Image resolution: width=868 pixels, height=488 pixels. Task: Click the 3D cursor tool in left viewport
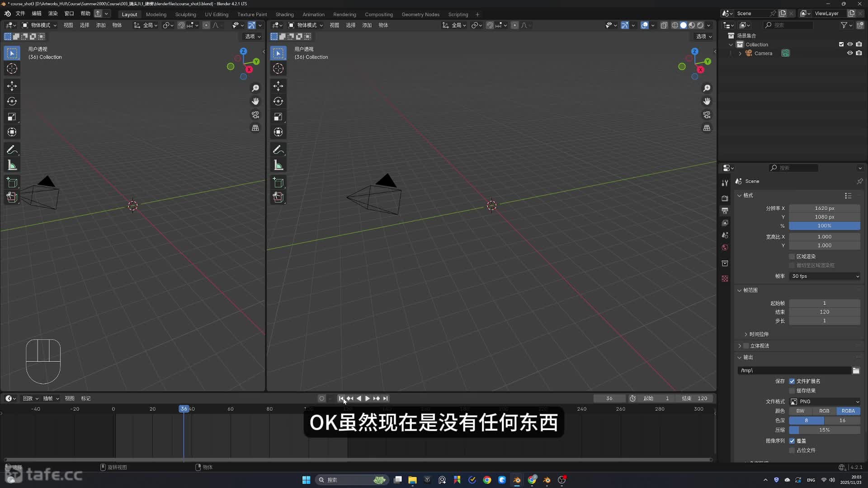(x=12, y=69)
